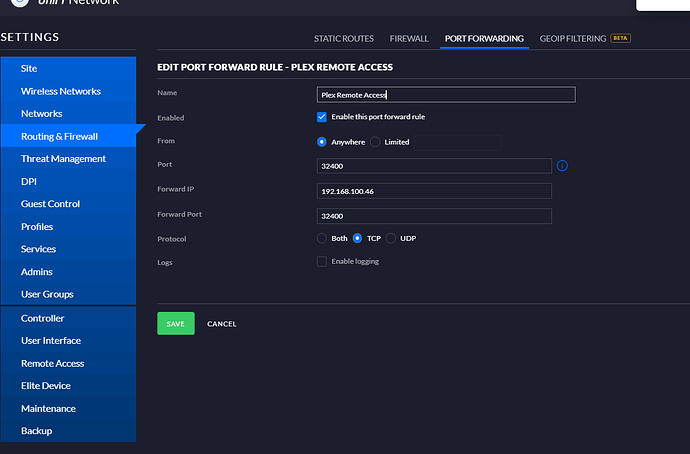Tick the Enable logging checkbox

pos(322,262)
